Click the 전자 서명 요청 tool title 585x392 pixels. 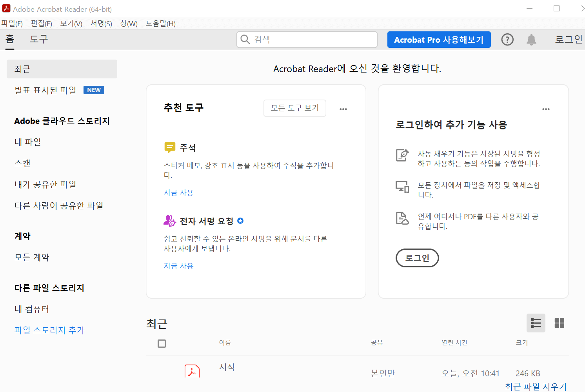click(207, 221)
